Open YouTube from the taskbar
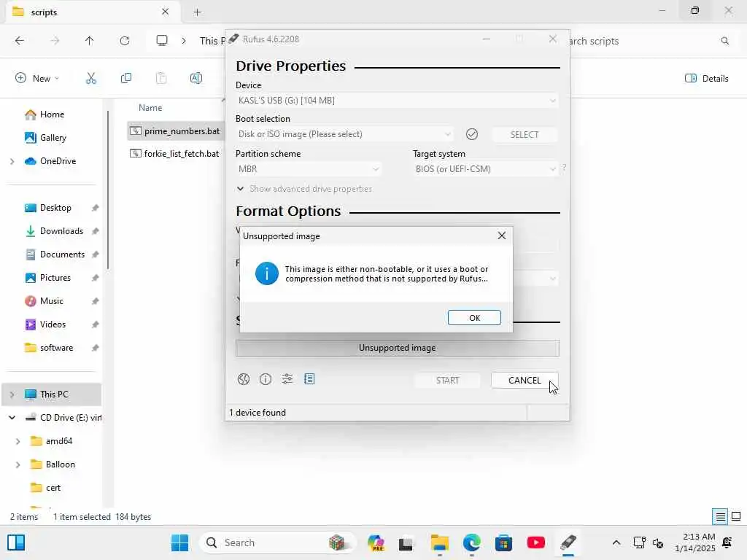This screenshot has width=747, height=560. tap(536, 542)
